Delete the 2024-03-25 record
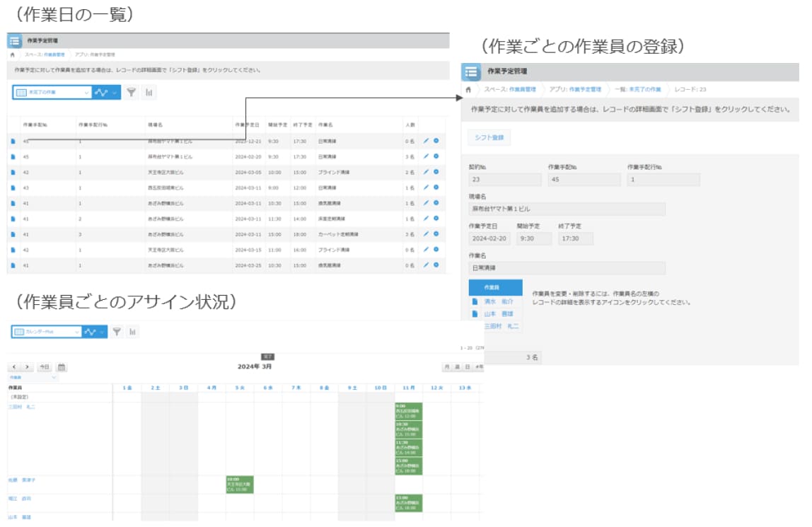The image size is (812, 527). 436,265
